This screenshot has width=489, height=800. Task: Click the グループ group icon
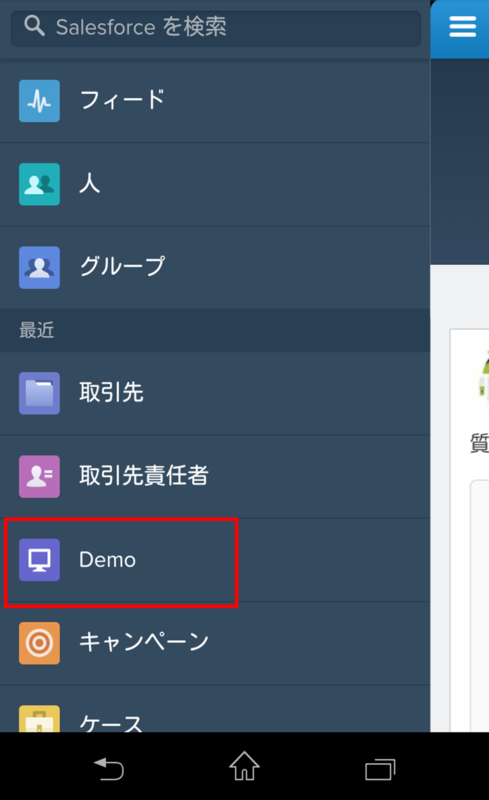tap(39, 267)
